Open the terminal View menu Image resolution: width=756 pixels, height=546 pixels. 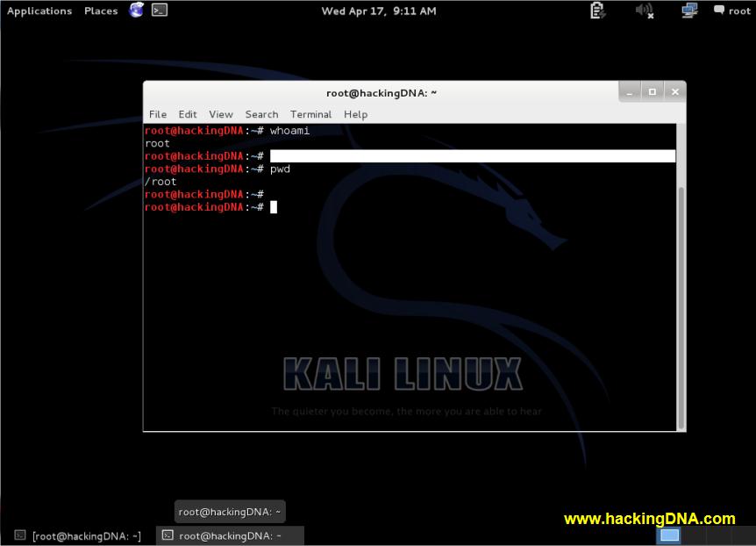click(x=221, y=114)
